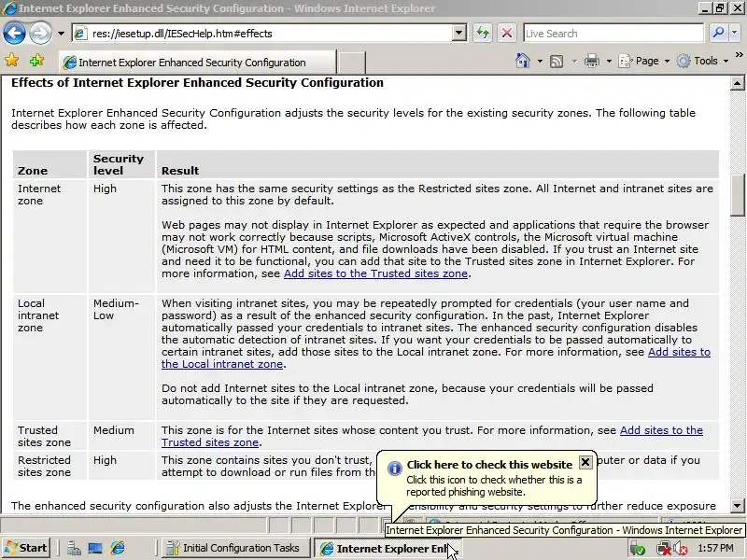Open the Tools menu
Image resolution: width=747 pixels, height=560 pixels.
point(703,61)
